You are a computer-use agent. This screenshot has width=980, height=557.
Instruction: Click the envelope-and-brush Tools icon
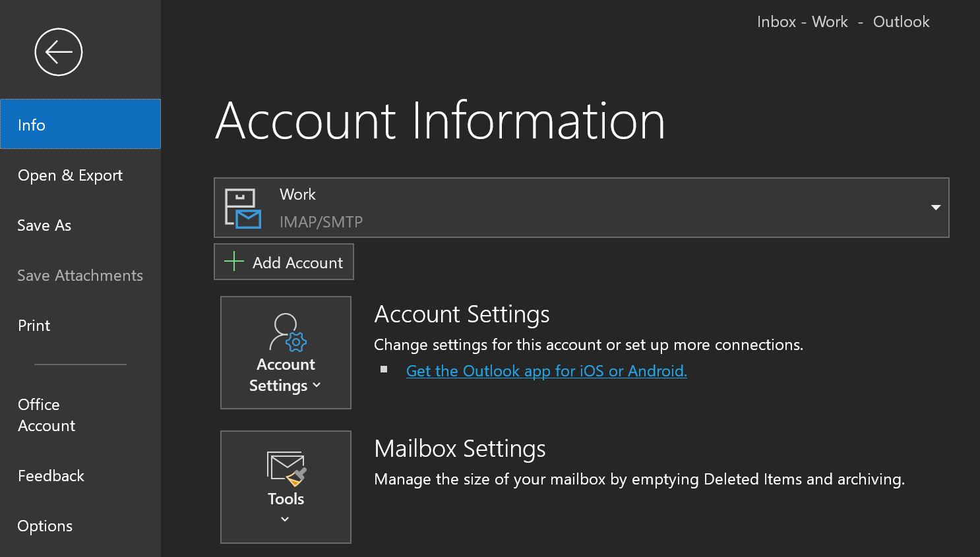pyautogui.click(x=286, y=469)
